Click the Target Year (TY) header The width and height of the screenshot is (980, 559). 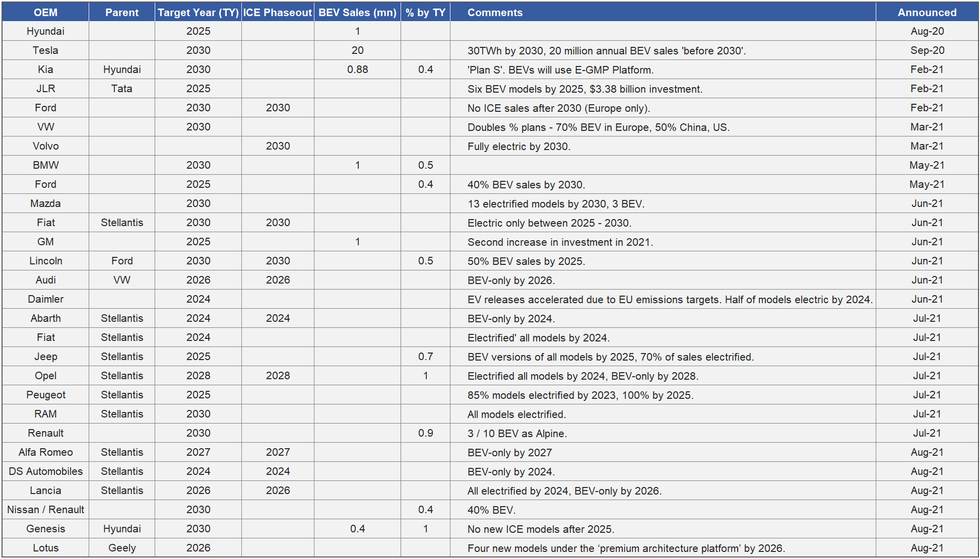[x=198, y=13]
